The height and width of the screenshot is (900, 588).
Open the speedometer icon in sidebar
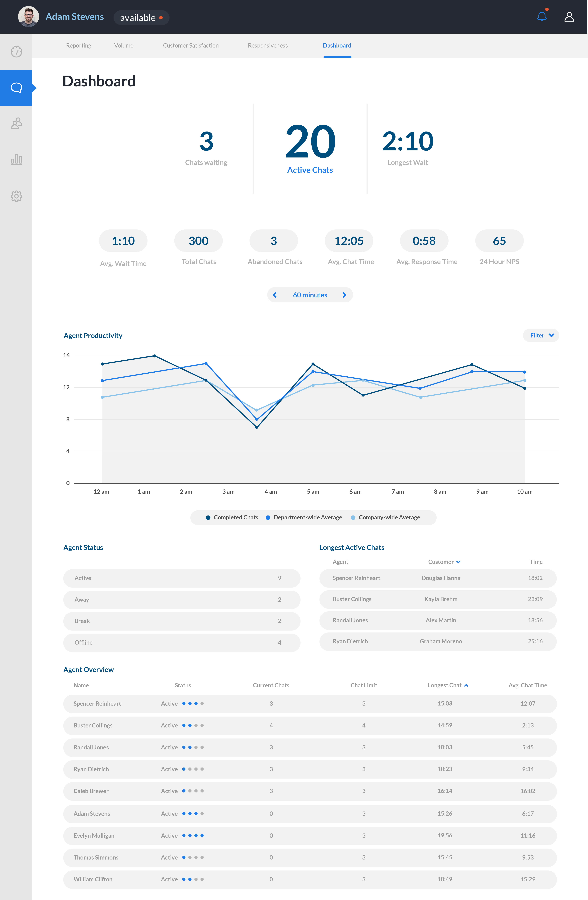[16, 51]
